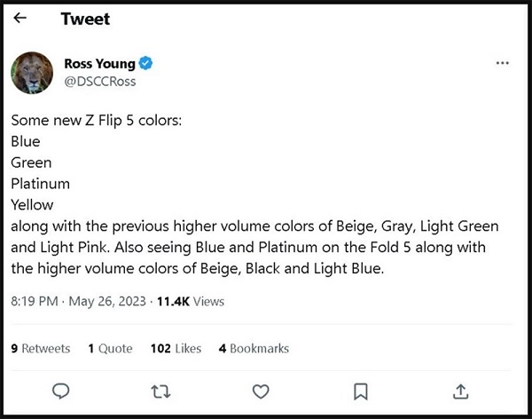The width and height of the screenshot is (532, 419).
Task: Click the blue verified badge
Action: pos(146,64)
